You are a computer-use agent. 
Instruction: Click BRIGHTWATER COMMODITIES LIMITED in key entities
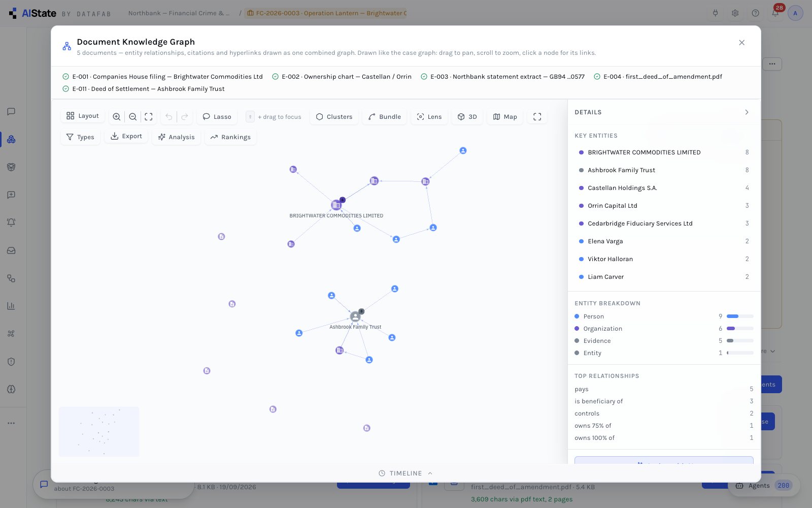664,152
